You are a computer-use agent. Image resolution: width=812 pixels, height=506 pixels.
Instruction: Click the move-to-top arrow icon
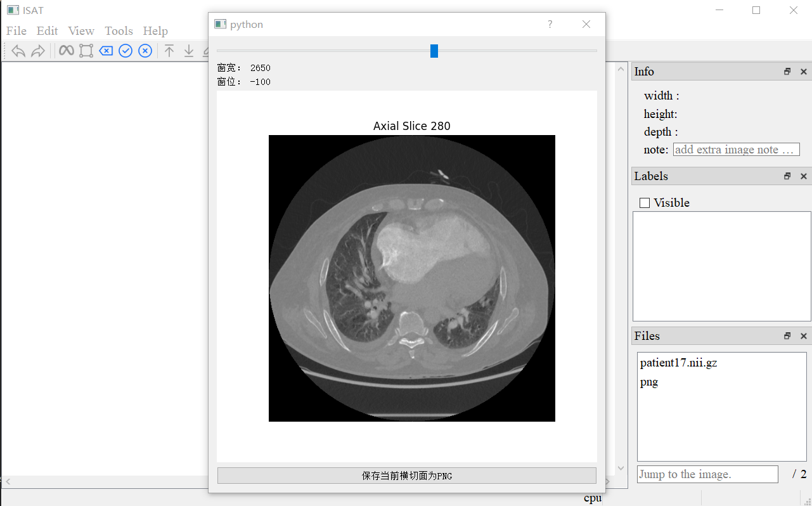(171, 51)
